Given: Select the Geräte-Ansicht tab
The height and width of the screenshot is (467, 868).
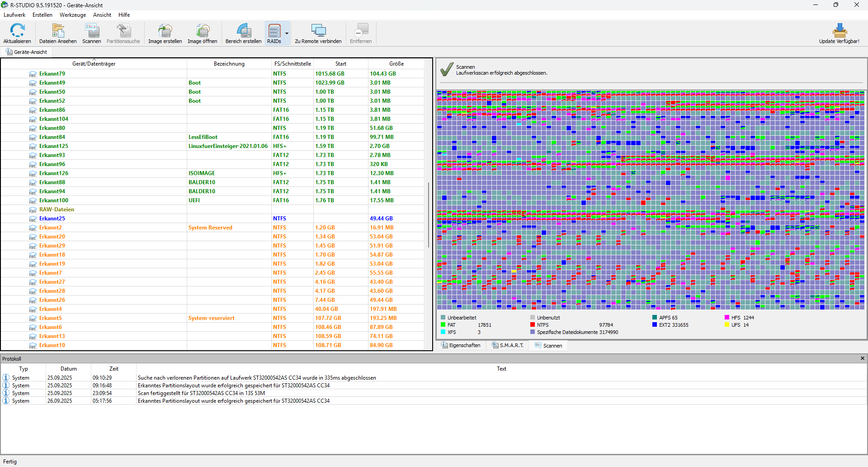Looking at the screenshot, I should point(27,52).
